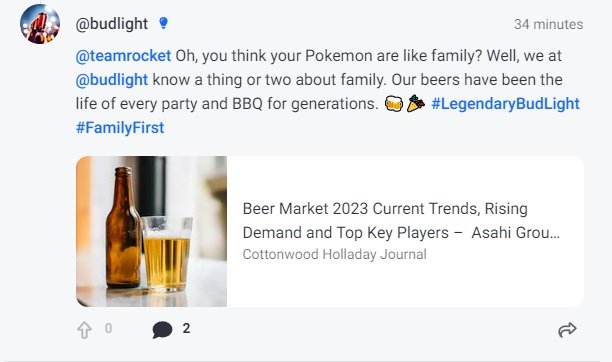Image resolution: width=612 pixels, height=362 pixels.
Task: Click the beer mugs emoji in post
Action: coord(394,104)
